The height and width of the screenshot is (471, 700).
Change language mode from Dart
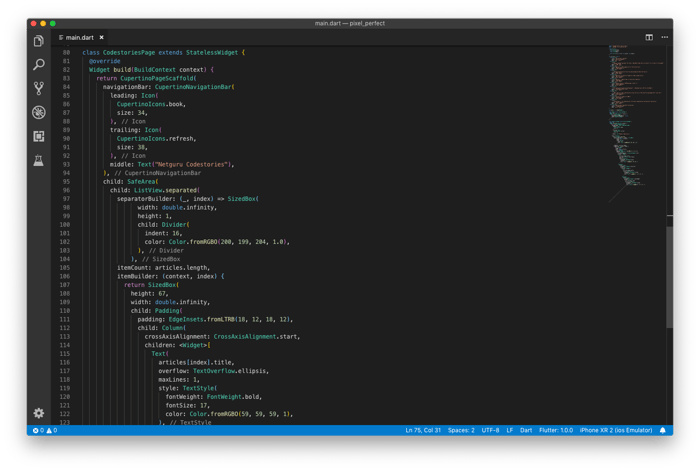click(x=526, y=430)
